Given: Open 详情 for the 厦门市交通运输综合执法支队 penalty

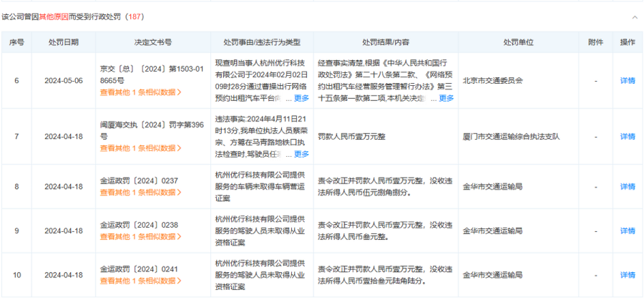Looking at the screenshot, I should (627, 136).
